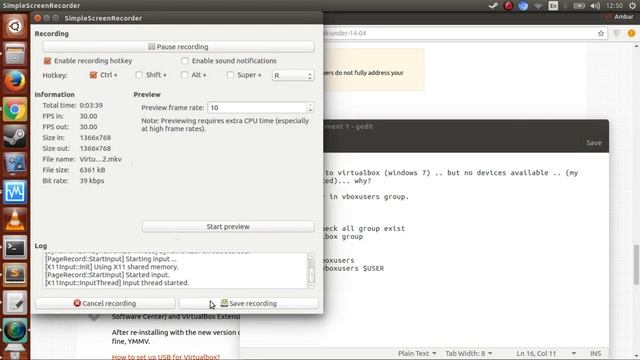Open Terminal from the launcher
The height and width of the screenshot is (360, 640).
pos(15,247)
